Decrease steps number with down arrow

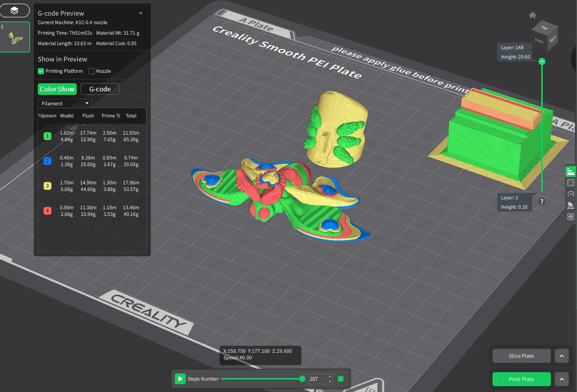coord(330,381)
